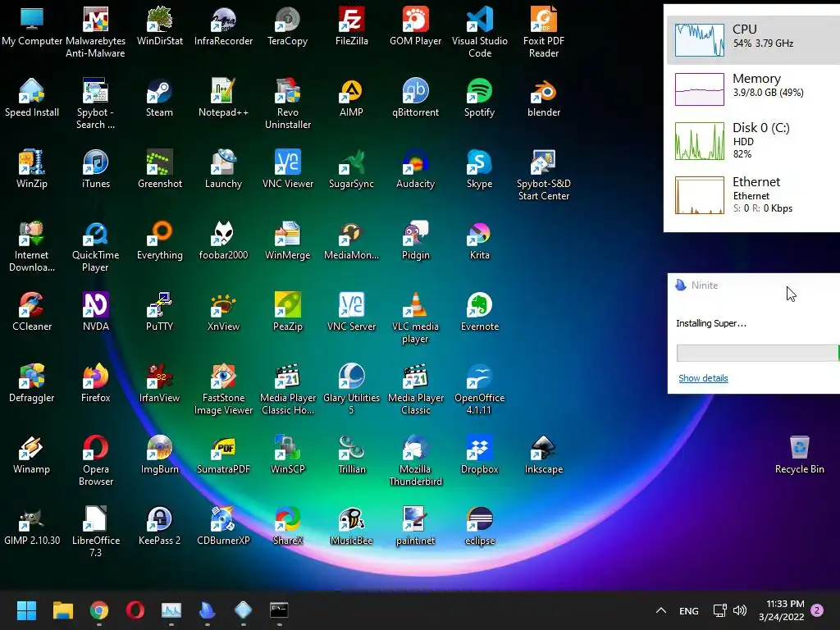Click the qBittorrent desktop icon
This screenshot has height=630, width=840.
[x=416, y=98]
